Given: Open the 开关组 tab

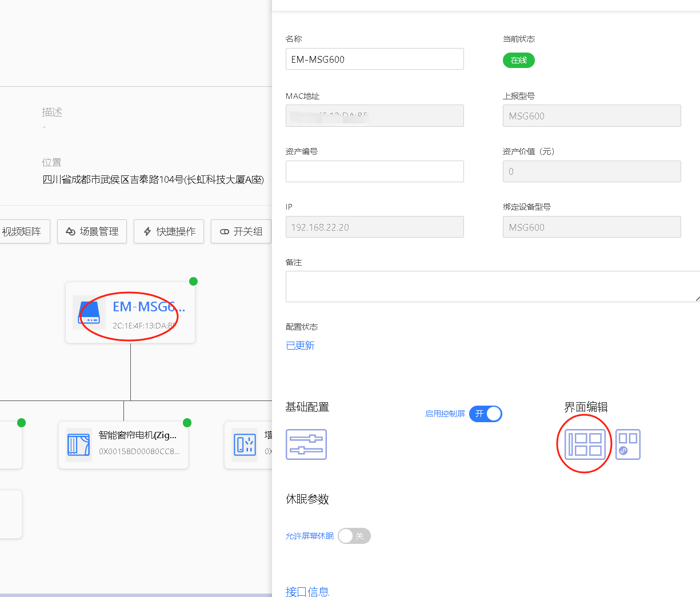Looking at the screenshot, I should 241,231.
